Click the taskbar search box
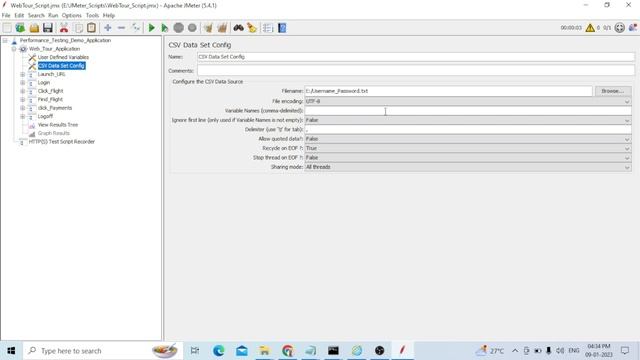 click(x=102, y=351)
